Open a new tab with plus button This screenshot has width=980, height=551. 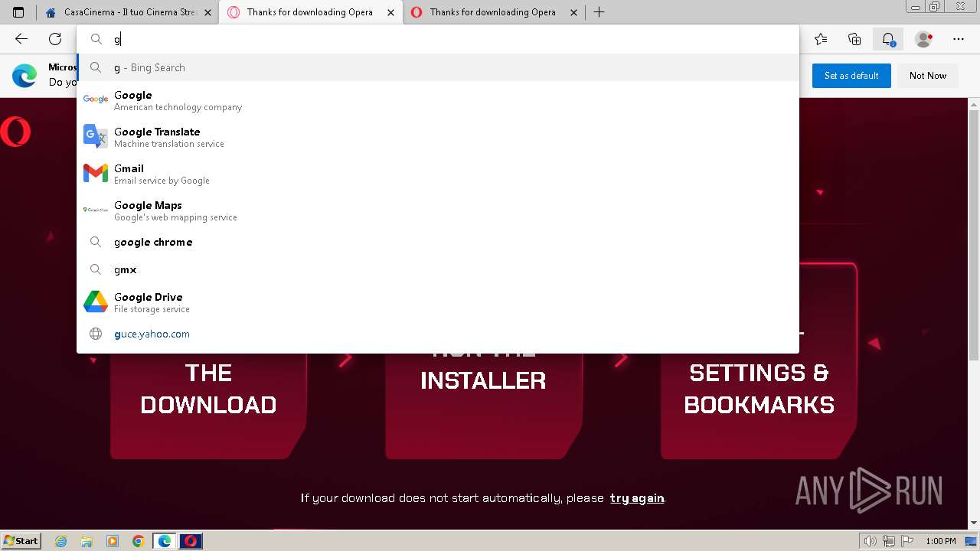tap(599, 12)
